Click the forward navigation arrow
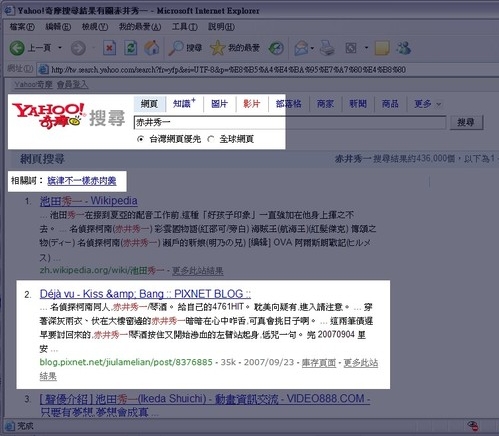 pyautogui.click(x=78, y=48)
